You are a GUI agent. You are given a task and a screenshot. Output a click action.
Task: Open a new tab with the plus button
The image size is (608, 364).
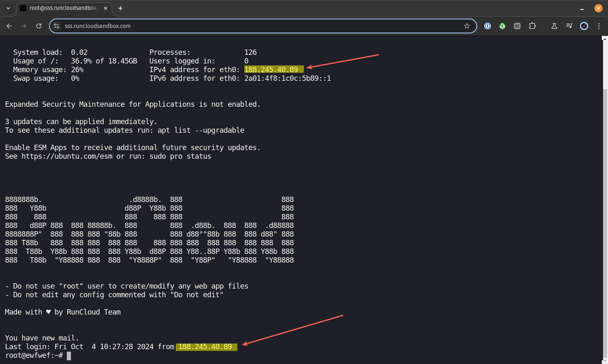pos(120,8)
